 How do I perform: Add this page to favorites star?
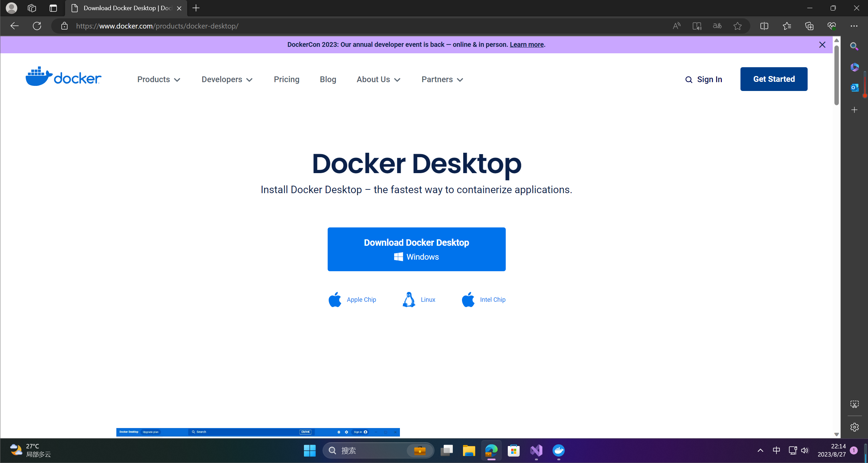coord(737,26)
